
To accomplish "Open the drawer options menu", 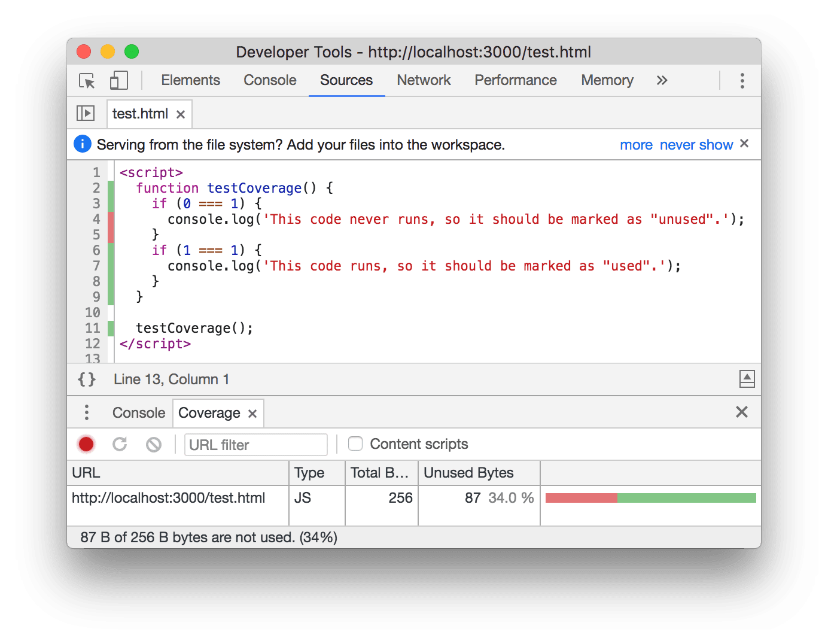I will (86, 412).
